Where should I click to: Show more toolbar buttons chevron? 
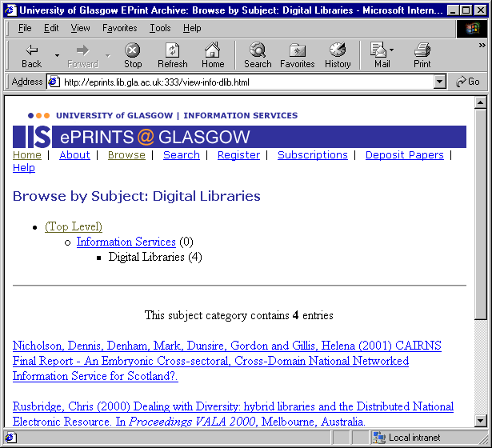482,46
